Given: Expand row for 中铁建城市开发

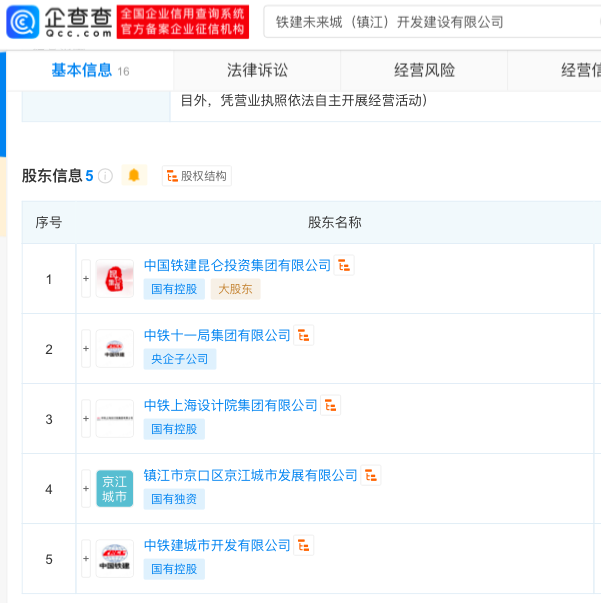Looking at the screenshot, I should [x=86, y=558].
